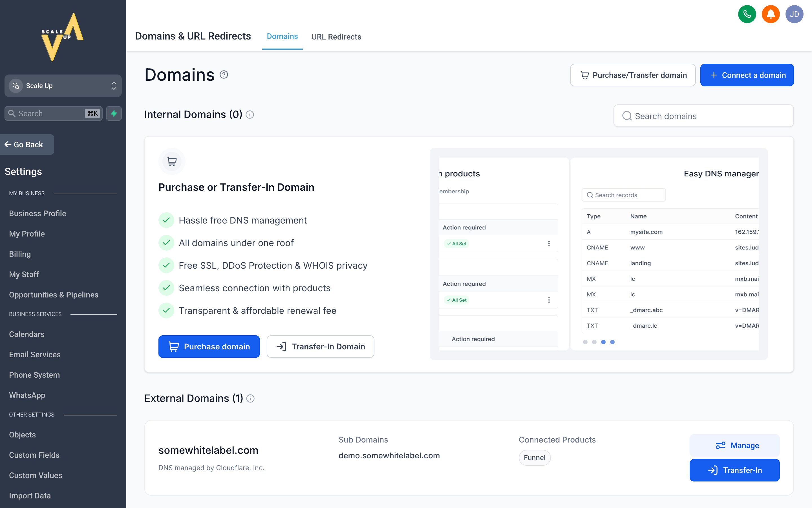Click Purchase/Transfer domain button
This screenshot has height=508, width=812.
pyautogui.click(x=633, y=75)
